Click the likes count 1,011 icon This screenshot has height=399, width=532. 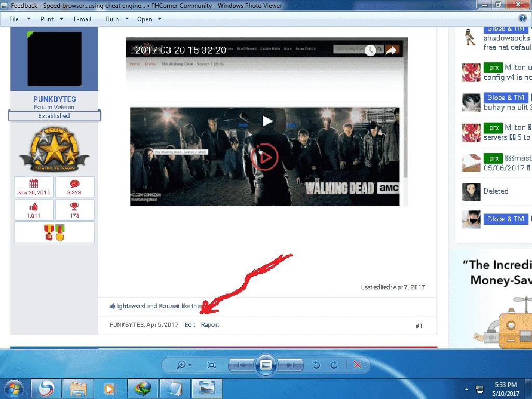tap(34, 207)
